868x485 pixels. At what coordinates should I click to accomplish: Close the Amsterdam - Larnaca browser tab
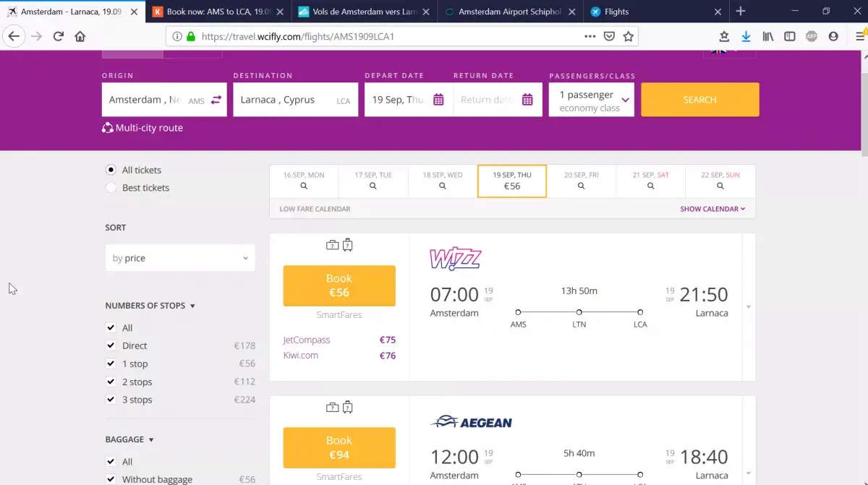pyautogui.click(x=135, y=12)
